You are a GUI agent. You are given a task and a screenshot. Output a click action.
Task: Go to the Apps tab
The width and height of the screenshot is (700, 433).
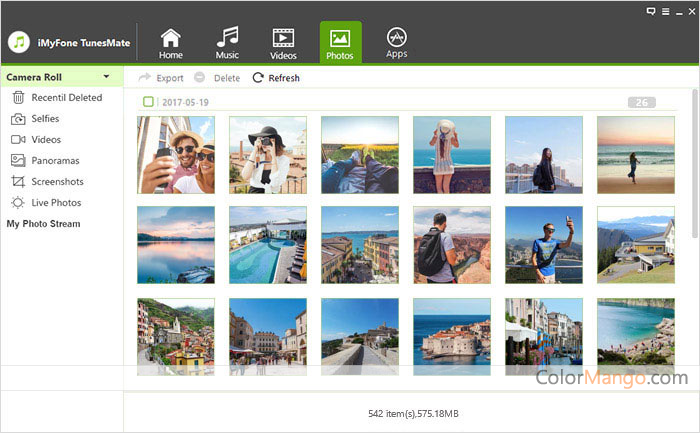(396, 43)
